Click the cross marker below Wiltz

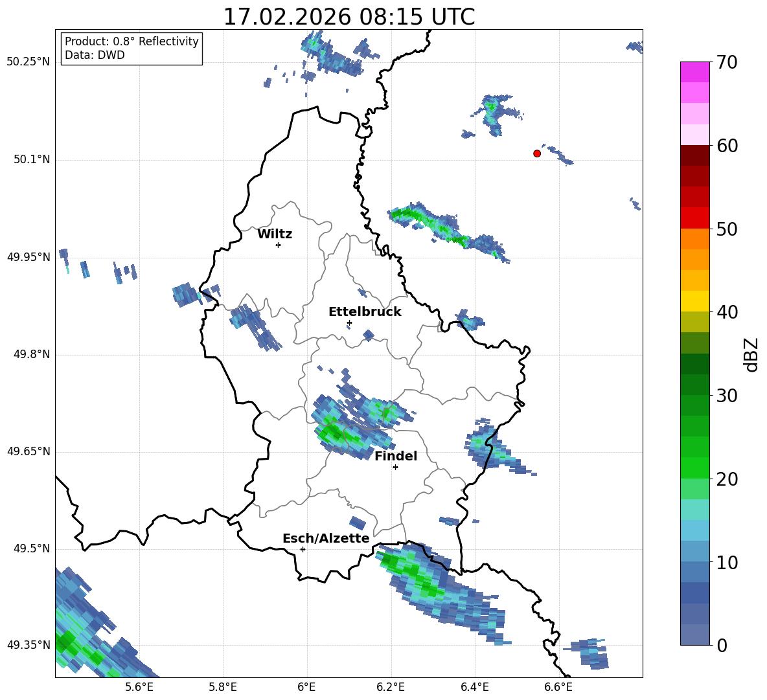click(x=279, y=245)
